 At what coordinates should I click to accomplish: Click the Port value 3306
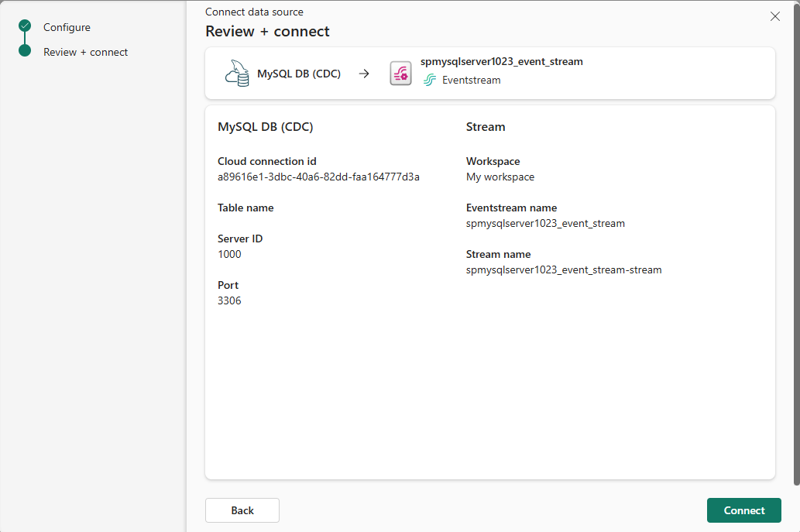point(229,300)
